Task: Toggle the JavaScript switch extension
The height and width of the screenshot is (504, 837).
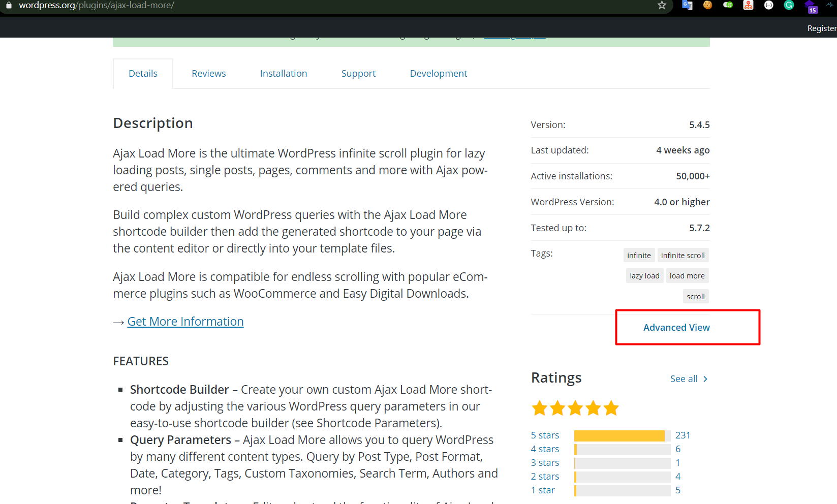Action: 728,5
